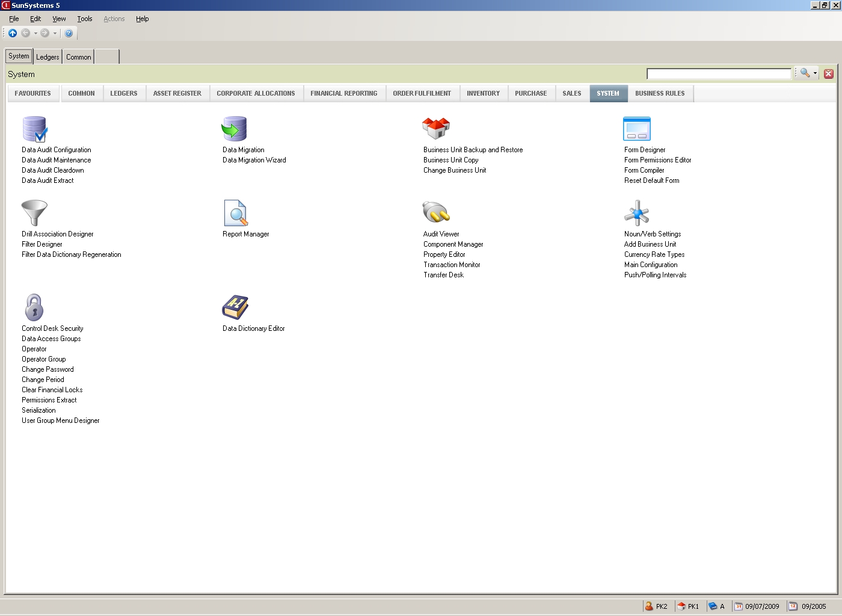Screen dimensions: 842x616
Task: Open Reset Default Form
Action: (652, 180)
